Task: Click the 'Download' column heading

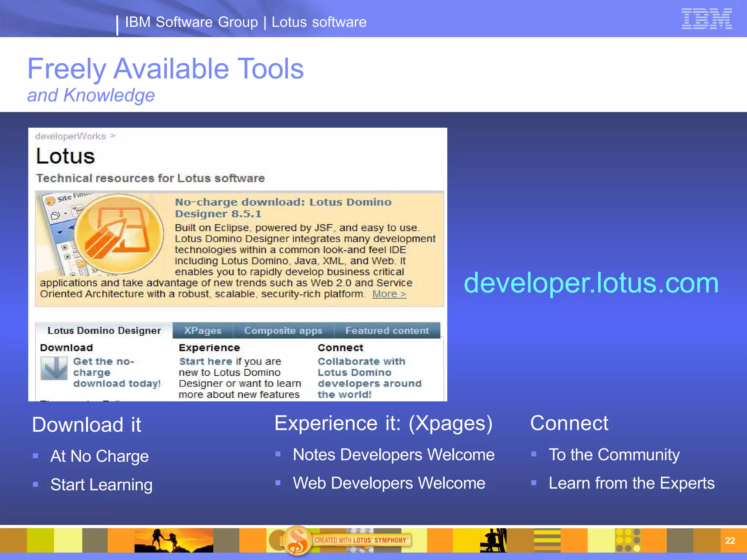Action: point(66,348)
